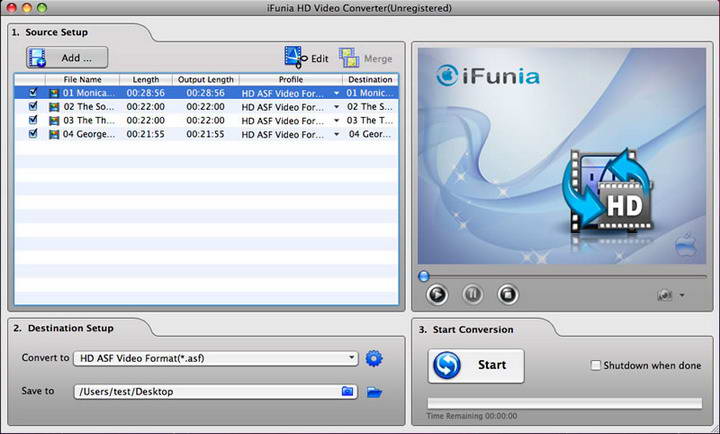
Task: Open the output folder icon
Action: pos(375,392)
